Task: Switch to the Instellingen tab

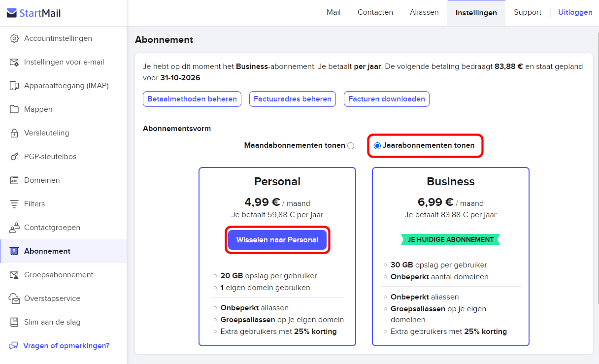Action: click(476, 13)
